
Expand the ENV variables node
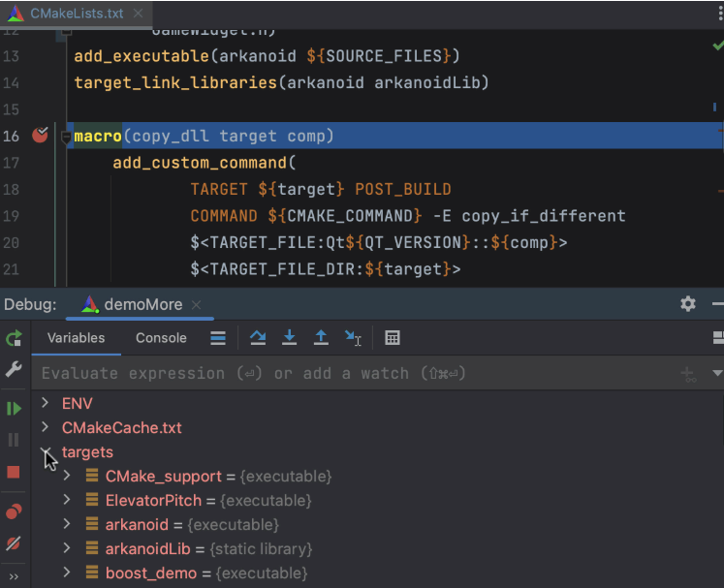pyautogui.click(x=45, y=403)
